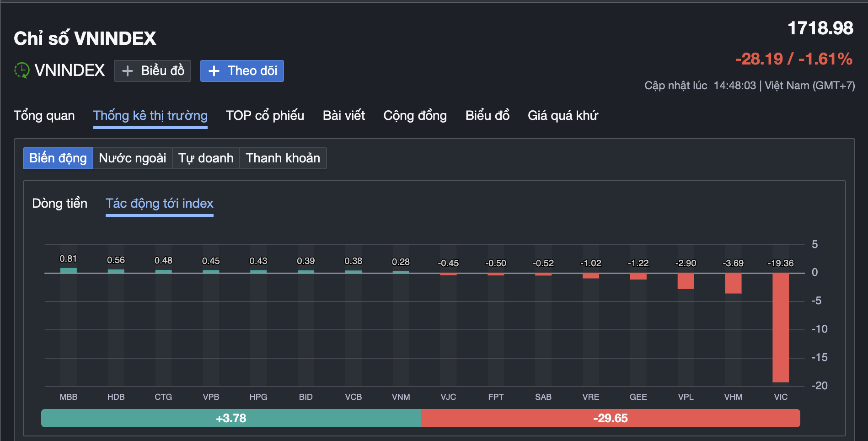
Task: Click the red -29.65 summary bar
Action: [610, 418]
